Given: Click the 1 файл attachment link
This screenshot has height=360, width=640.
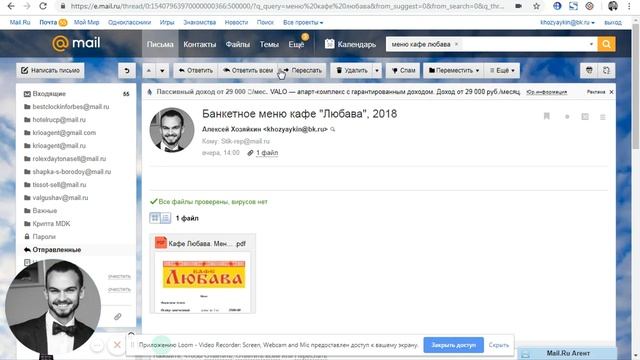Looking at the screenshot, I should pyautogui.click(x=267, y=153).
